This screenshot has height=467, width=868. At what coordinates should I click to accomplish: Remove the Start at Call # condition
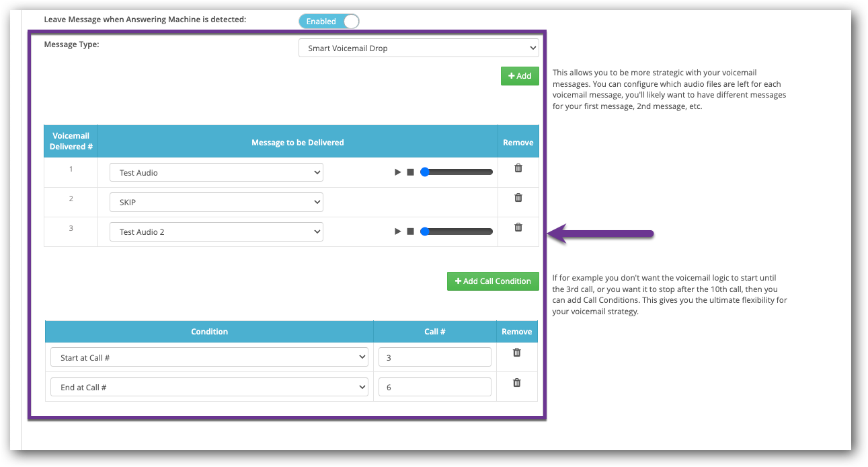point(517,353)
